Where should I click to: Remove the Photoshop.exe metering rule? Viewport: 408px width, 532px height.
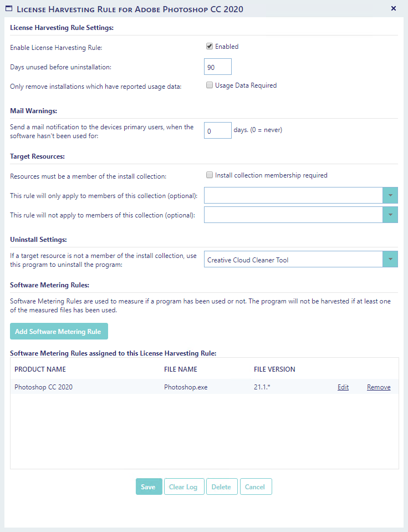point(379,387)
